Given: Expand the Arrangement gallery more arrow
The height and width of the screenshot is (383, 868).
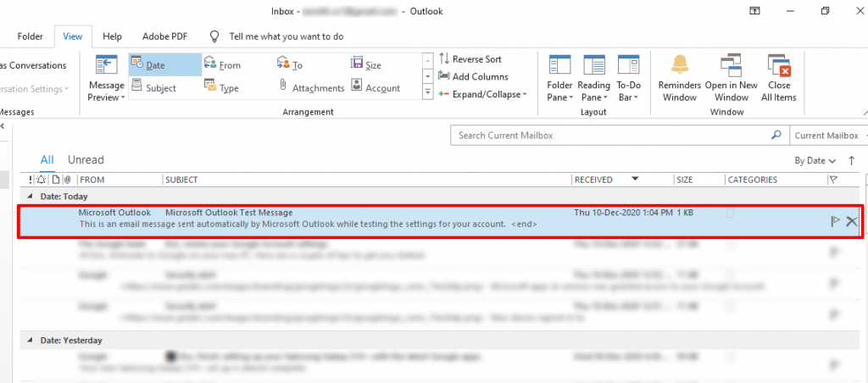Looking at the screenshot, I should (x=427, y=92).
